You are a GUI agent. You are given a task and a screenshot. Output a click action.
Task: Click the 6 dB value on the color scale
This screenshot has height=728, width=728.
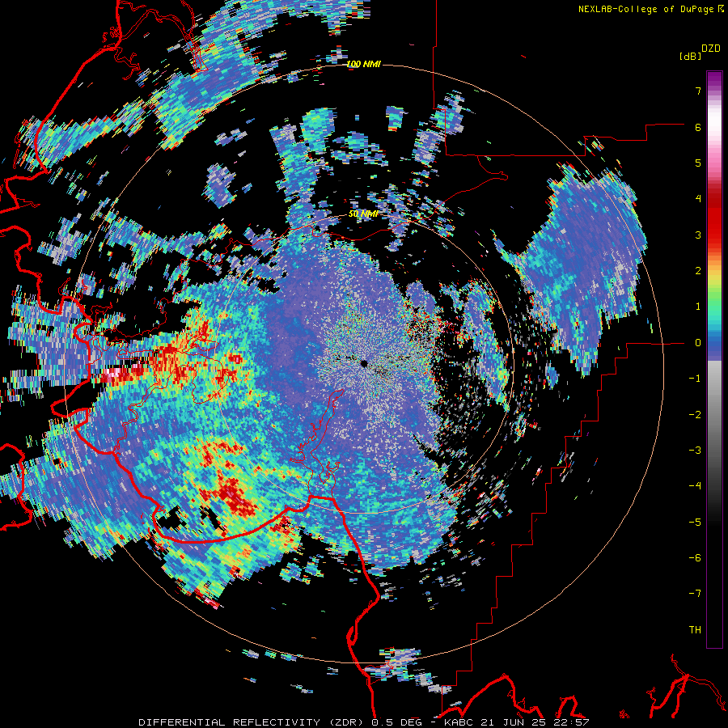(698, 127)
